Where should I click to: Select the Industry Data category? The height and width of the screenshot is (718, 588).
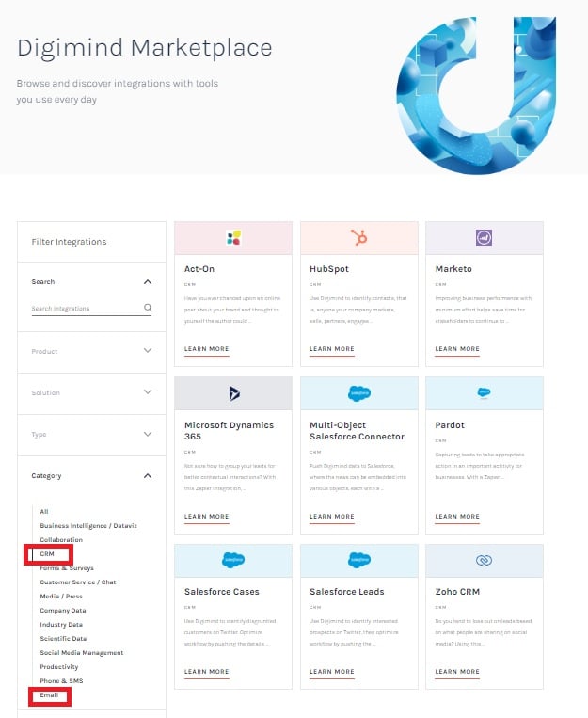[61, 625]
